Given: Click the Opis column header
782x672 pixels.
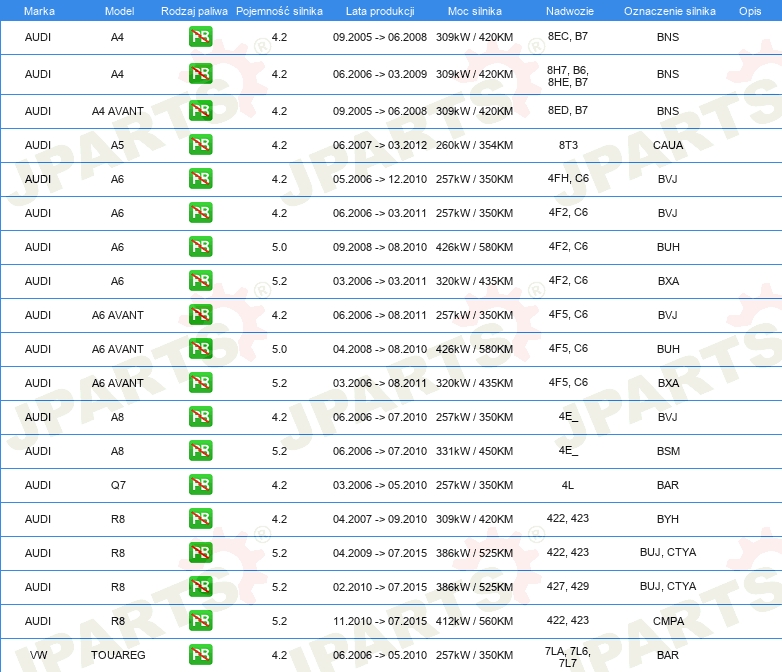Looking at the screenshot, I should click(750, 11).
